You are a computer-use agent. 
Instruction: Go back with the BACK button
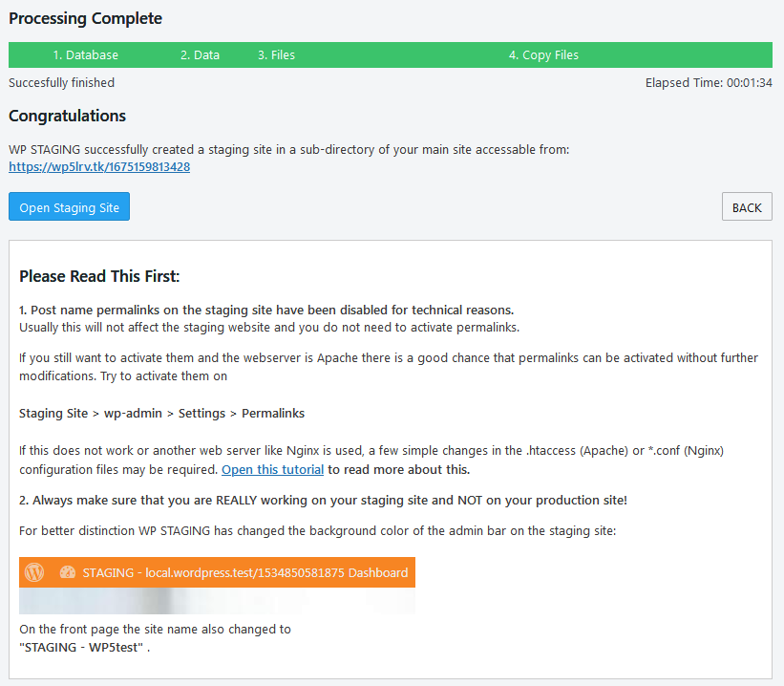pos(747,206)
